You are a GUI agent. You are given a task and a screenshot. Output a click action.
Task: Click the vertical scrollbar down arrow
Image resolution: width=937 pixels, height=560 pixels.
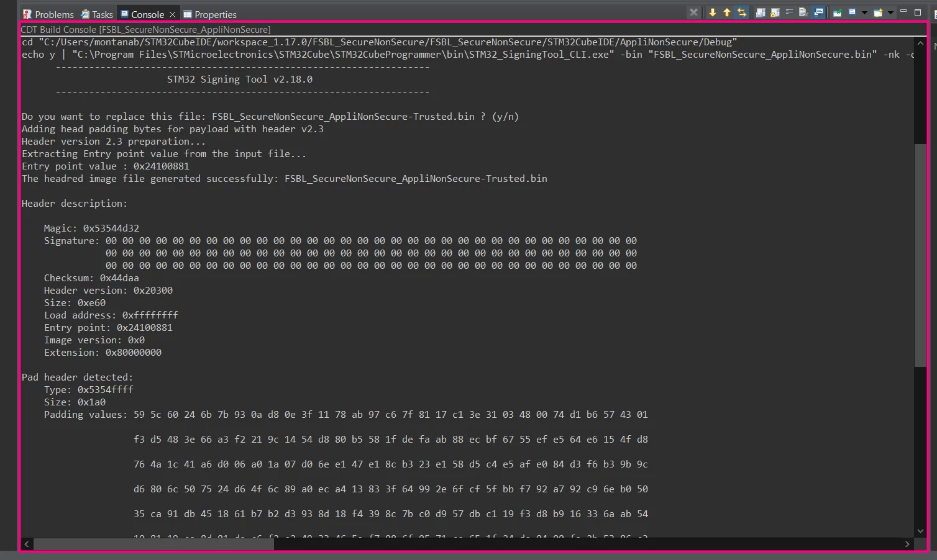(x=920, y=531)
